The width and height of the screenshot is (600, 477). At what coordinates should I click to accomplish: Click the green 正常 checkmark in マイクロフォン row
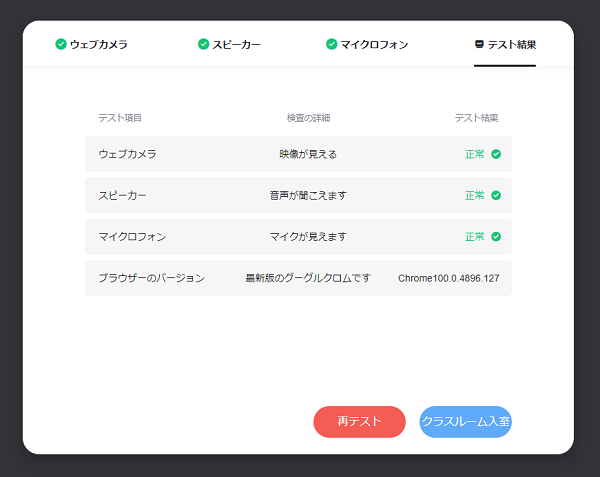496,237
